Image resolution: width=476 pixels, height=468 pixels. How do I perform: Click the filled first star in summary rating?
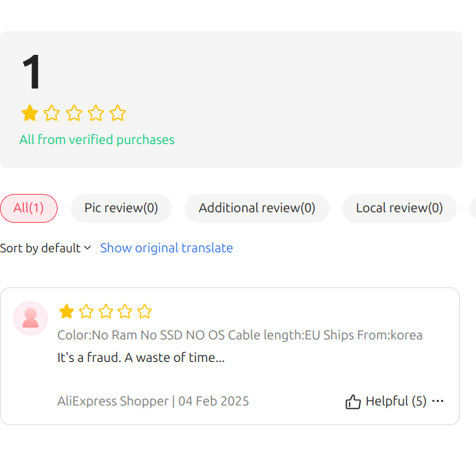(29, 113)
